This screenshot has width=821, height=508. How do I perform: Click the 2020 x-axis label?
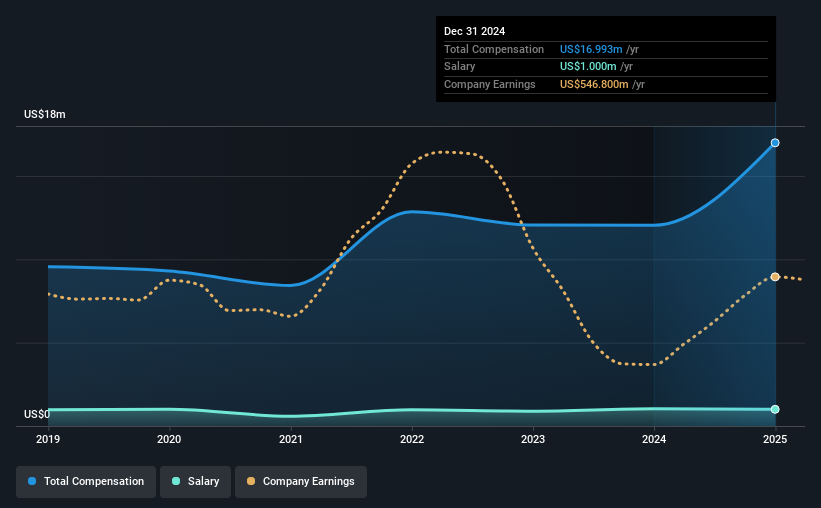tap(169, 439)
